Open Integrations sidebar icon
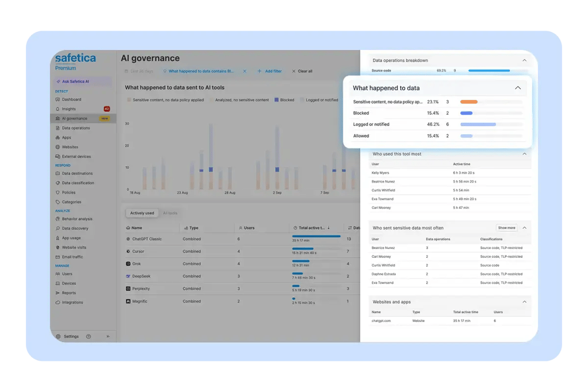 coord(58,303)
